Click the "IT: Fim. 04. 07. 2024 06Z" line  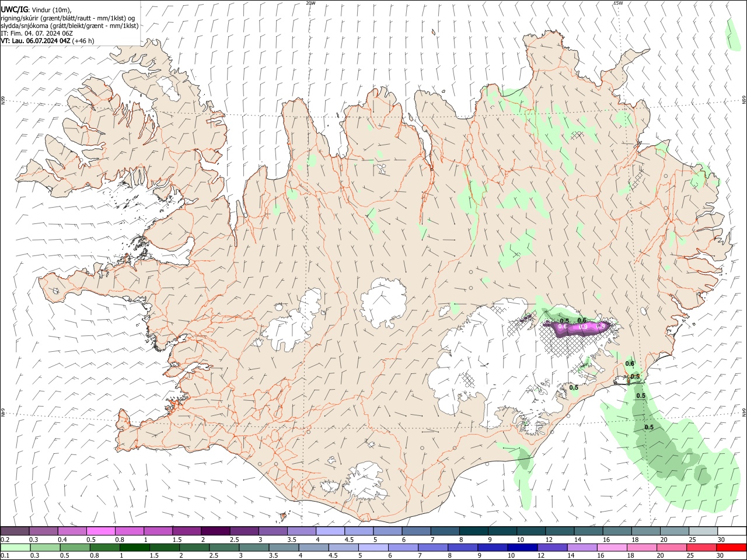[37, 33]
